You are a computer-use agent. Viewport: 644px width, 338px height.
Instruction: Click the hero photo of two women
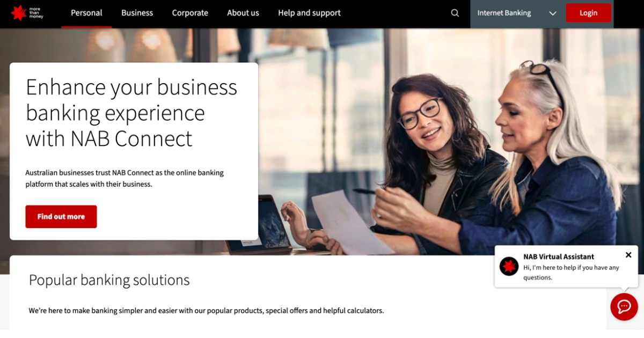click(x=456, y=161)
